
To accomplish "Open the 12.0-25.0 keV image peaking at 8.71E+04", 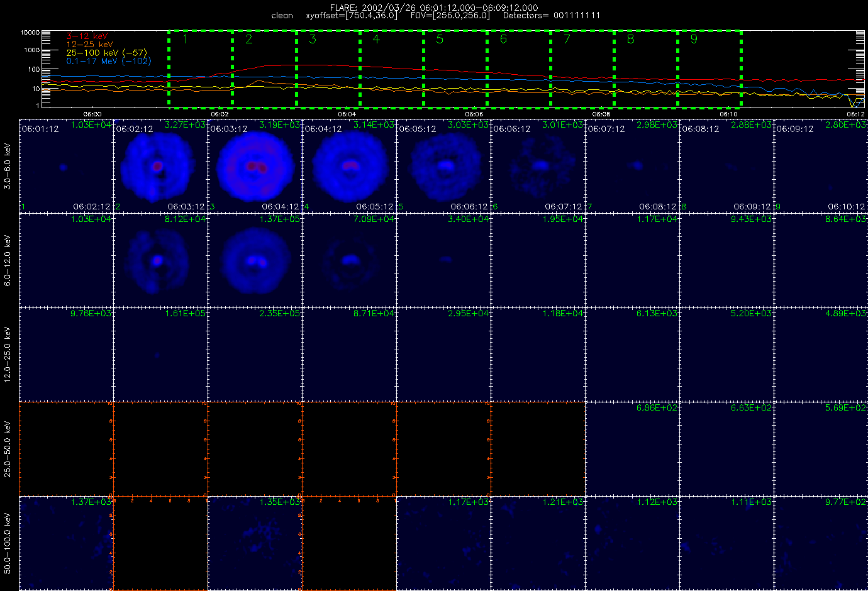I will (x=349, y=355).
